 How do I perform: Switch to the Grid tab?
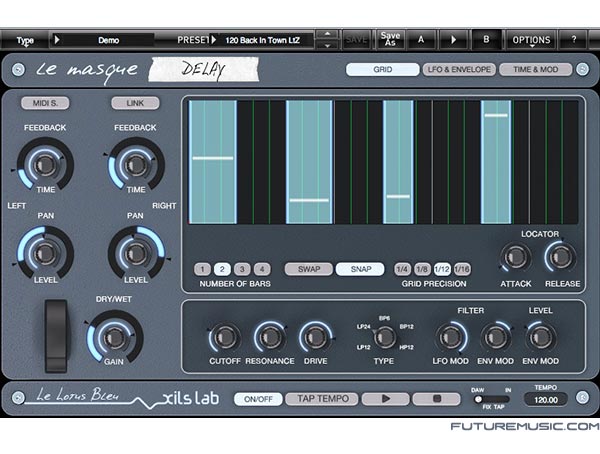(383, 69)
